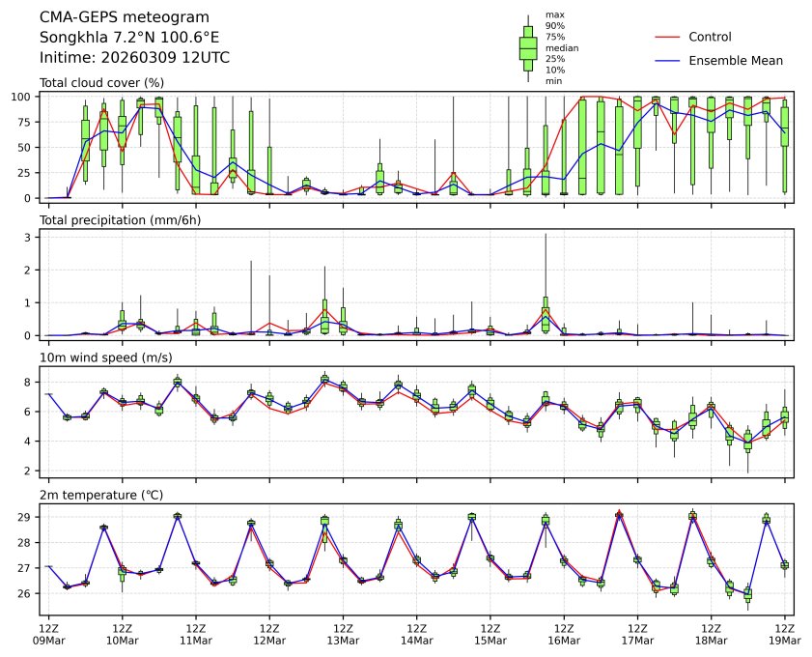
Task: Click the 29 tick on the temperature axis
Action: 28,518
